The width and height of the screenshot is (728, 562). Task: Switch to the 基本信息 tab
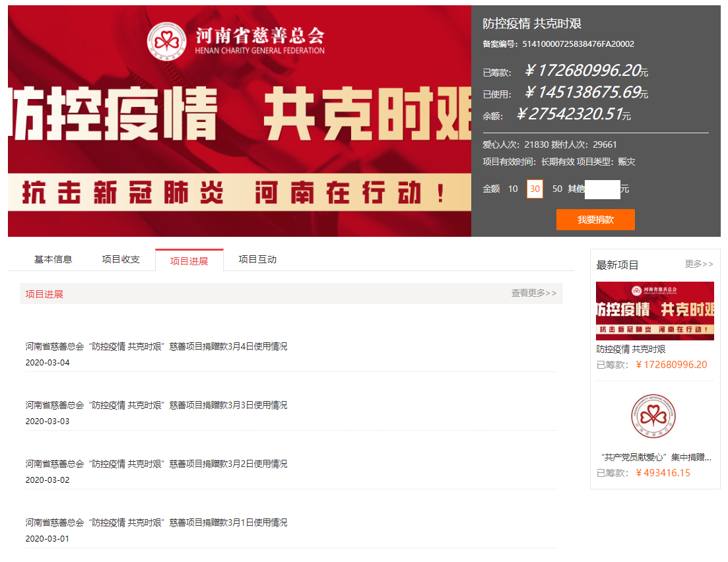pyautogui.click(x=53, y=260)
